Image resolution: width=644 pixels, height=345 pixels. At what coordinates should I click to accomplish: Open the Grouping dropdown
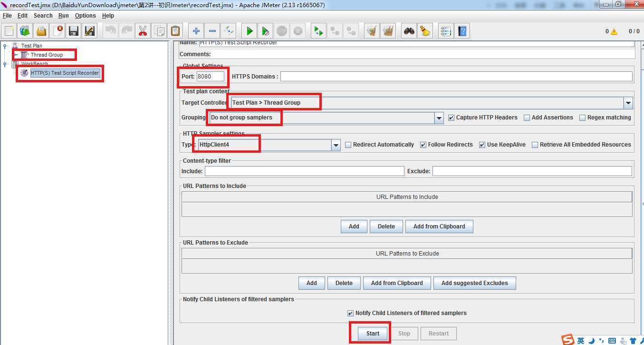pyautogui.click(x=439, y=118)
